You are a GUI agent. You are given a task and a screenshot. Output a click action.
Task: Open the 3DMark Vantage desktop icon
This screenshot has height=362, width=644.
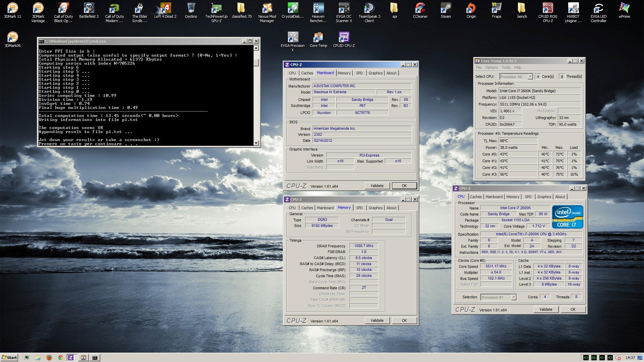click(x=38, y=12)
